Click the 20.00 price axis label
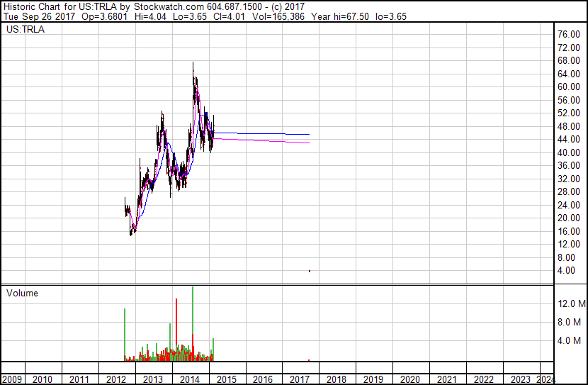Image resolution: width=588 pixels, height=385 pixels. pos(568,218)
